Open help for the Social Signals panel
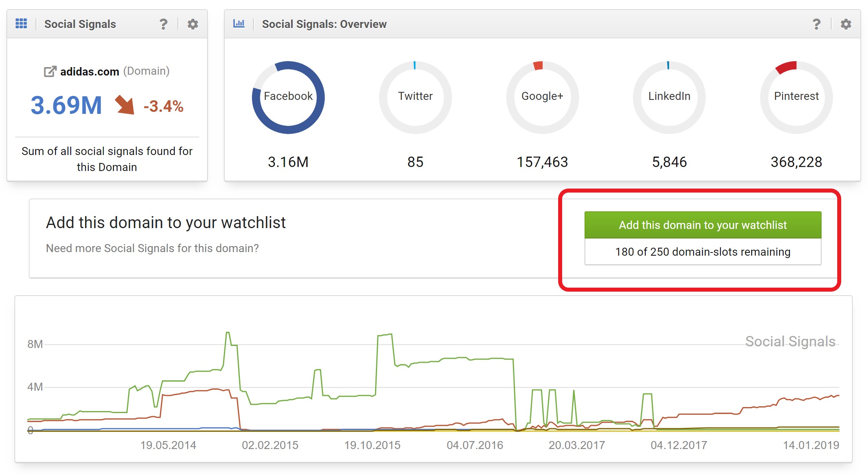This screenshot has height=475, width=868. [x=164, y=24]
